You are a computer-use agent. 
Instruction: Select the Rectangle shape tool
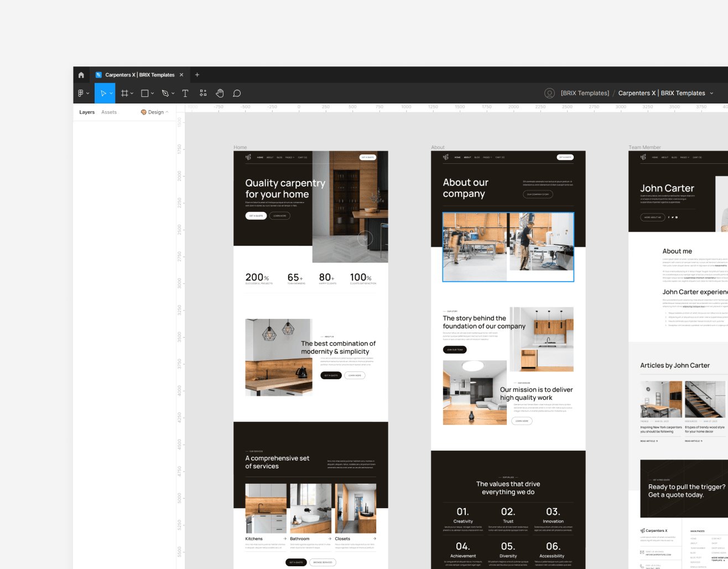[144, 93]
